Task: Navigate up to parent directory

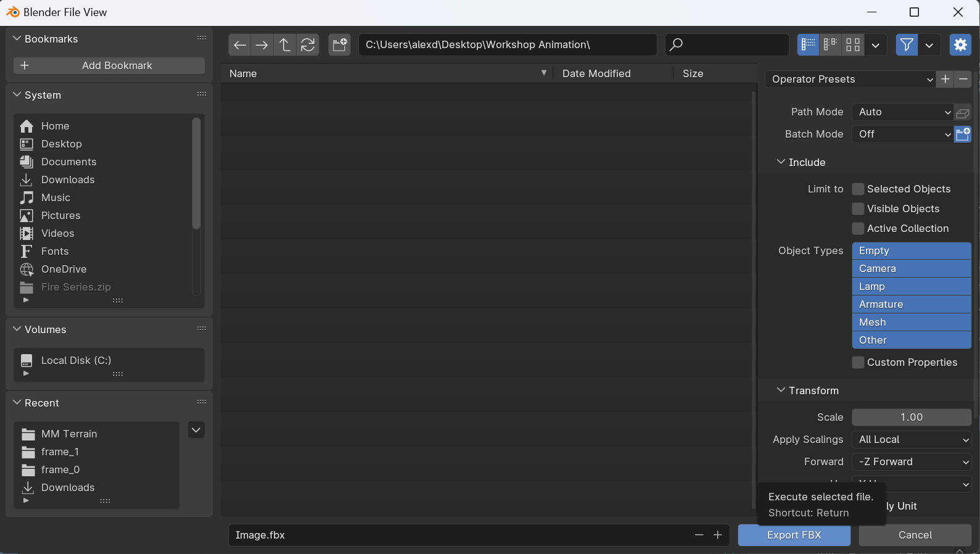Action: pos(285,45)
